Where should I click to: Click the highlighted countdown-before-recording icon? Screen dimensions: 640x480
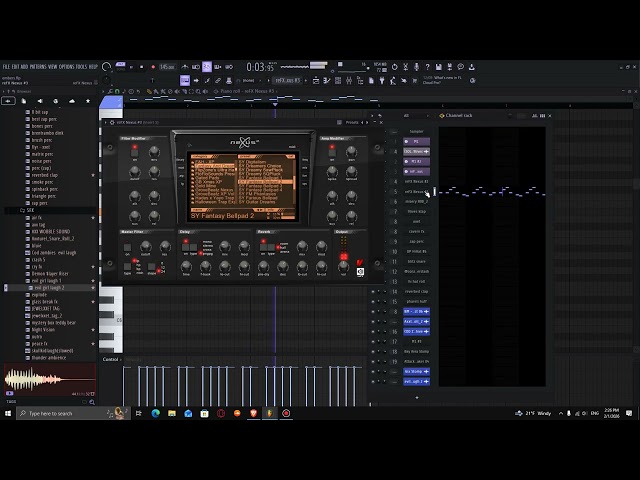point(207,67)
